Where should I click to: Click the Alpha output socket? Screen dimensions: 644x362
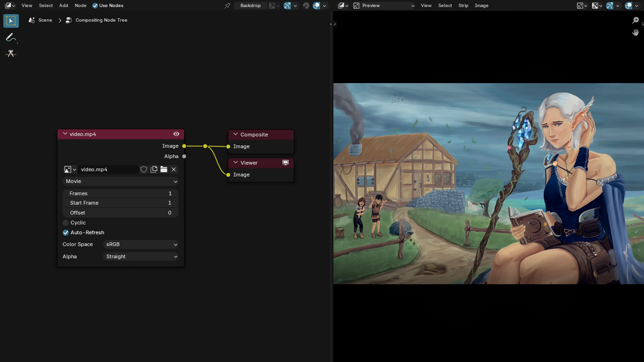[184, 157]
